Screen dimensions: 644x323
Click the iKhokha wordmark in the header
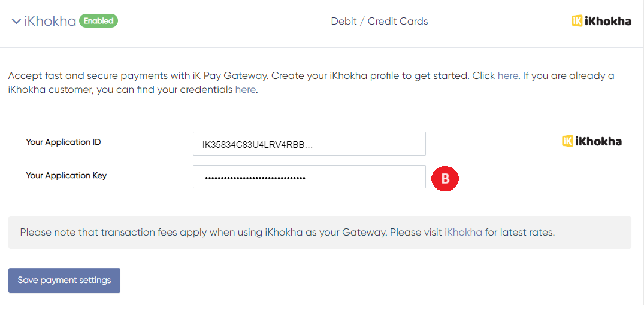(x=607, y=22)
